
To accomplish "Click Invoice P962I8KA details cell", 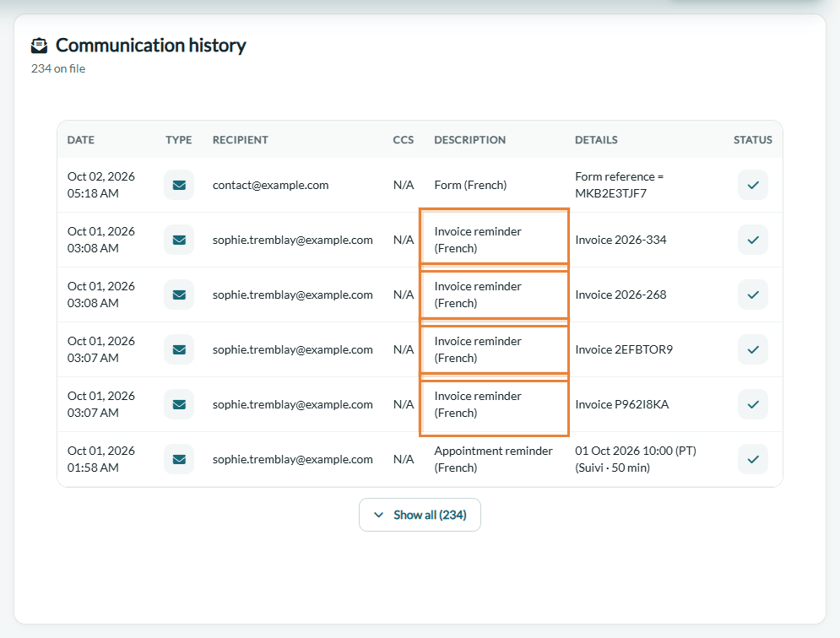I will pyautogui.click(x=622, y=404).
